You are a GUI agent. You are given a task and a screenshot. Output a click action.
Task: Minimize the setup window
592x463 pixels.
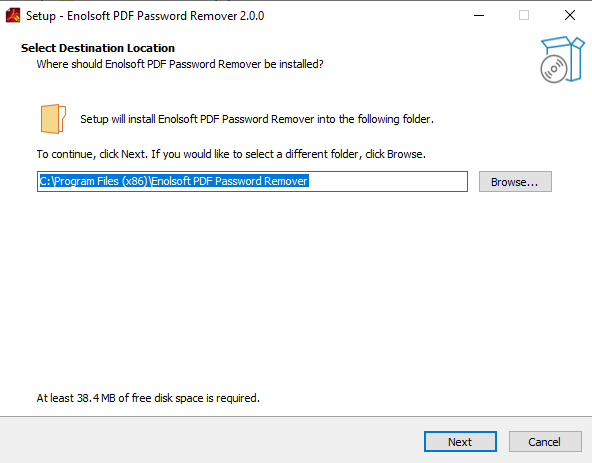[479, 15]
